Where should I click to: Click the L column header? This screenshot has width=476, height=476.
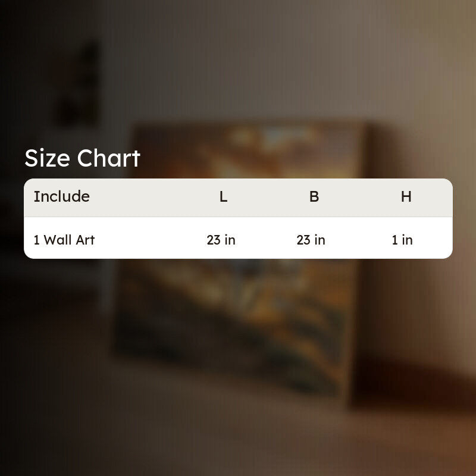point(224,197)
